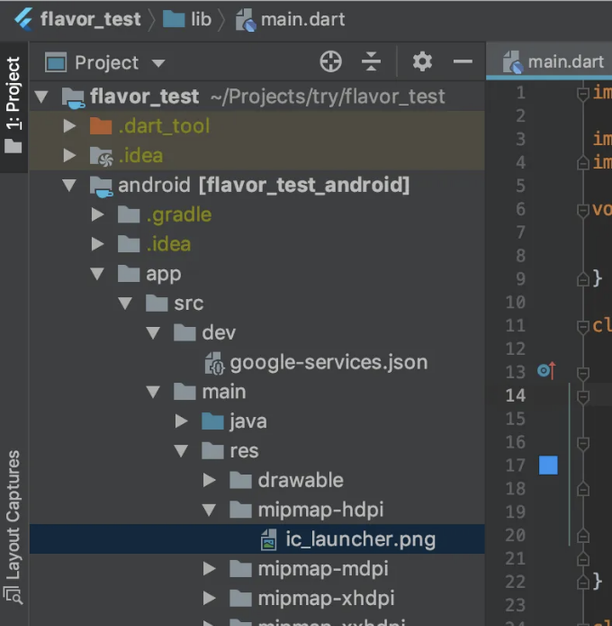Expand the java folder

click(x=181, y=421)
